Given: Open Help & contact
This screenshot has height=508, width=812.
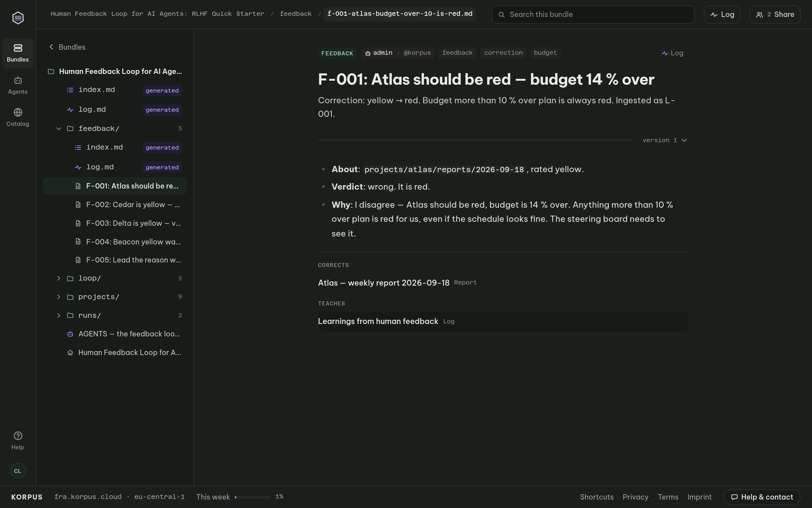Looking at the screenshot, I should coord(762,497).
